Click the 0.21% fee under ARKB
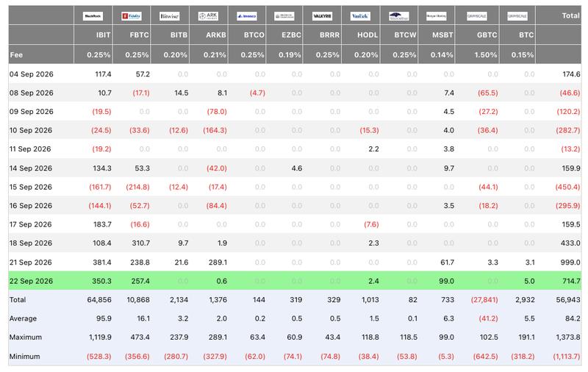Image resolution: width=588 pixels, height=372 pixels. 215,54
